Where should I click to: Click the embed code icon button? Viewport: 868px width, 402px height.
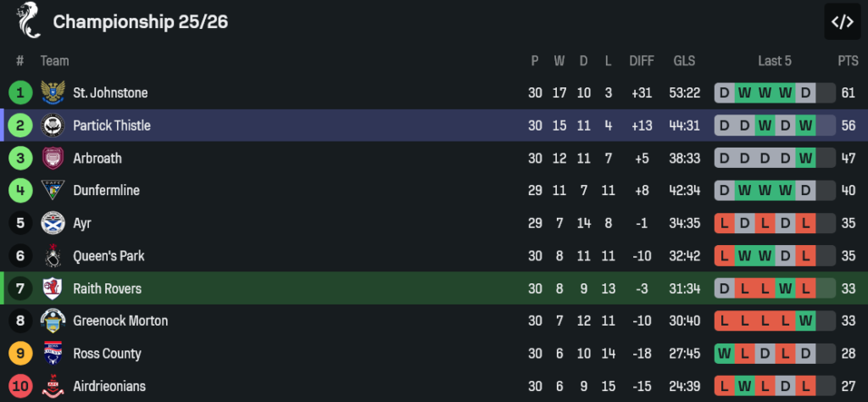click(842, 22)
